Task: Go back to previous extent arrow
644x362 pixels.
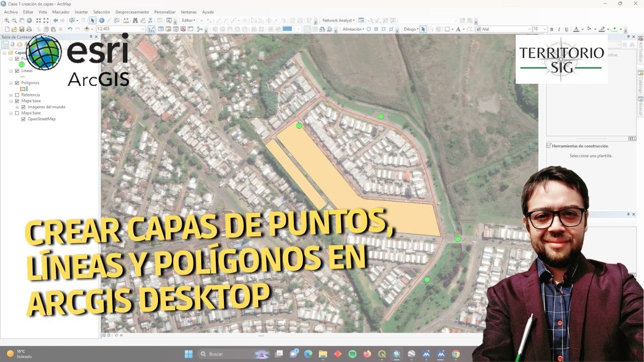Action: [x=55, y=21]
